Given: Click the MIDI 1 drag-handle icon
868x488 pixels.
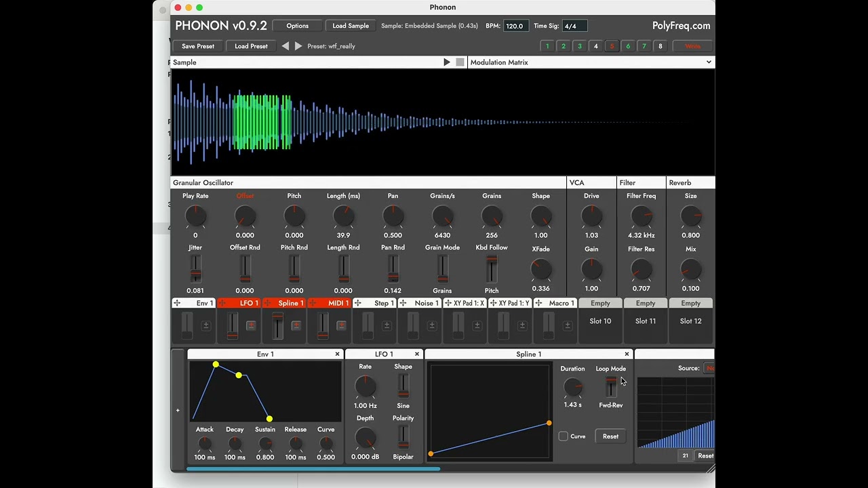Looking at the screenshot, I should pos(313,303).
